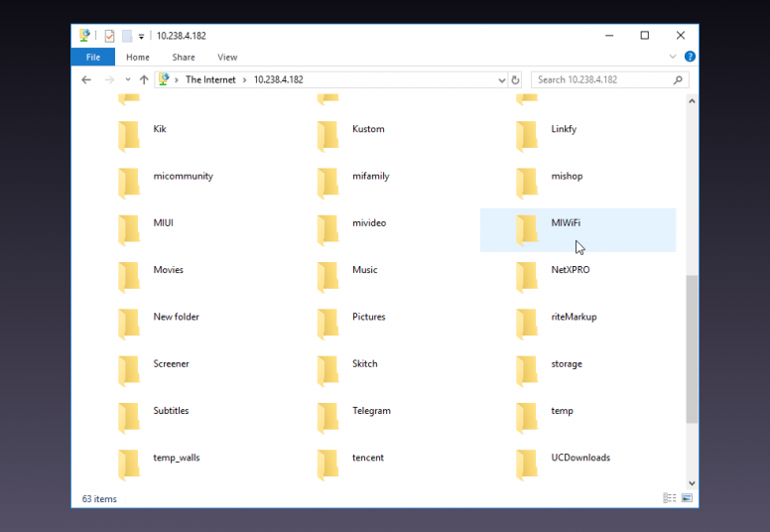Click the Refresh button in address bar
The width and height of the screenshot is (770, 532).
click(x=515, y=79)
